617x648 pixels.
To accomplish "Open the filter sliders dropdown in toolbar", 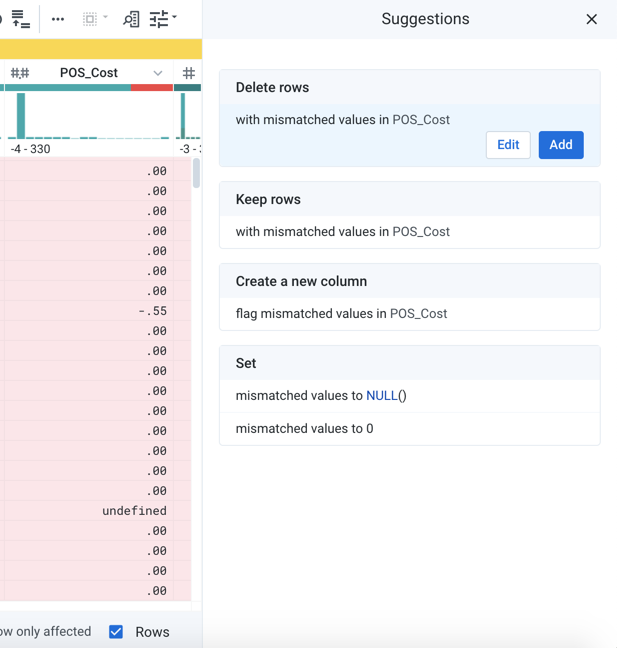I will tap(163, 19).
